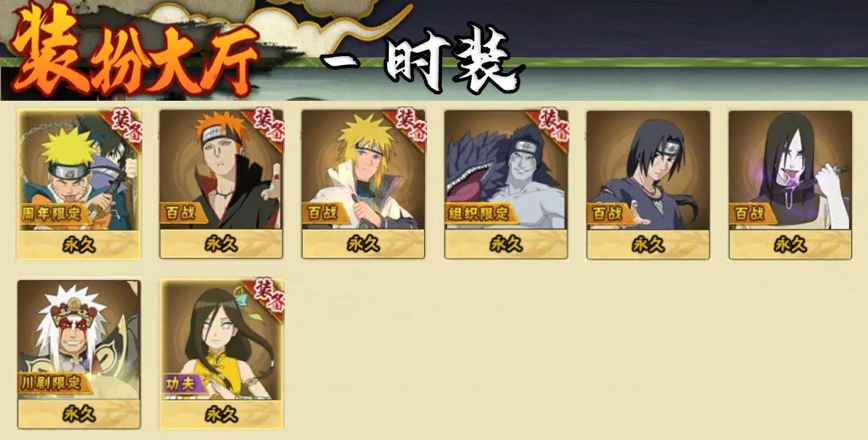Click 永久 button under Itachi costume
Screen dimensions: 868x440
tap(648, 245)
